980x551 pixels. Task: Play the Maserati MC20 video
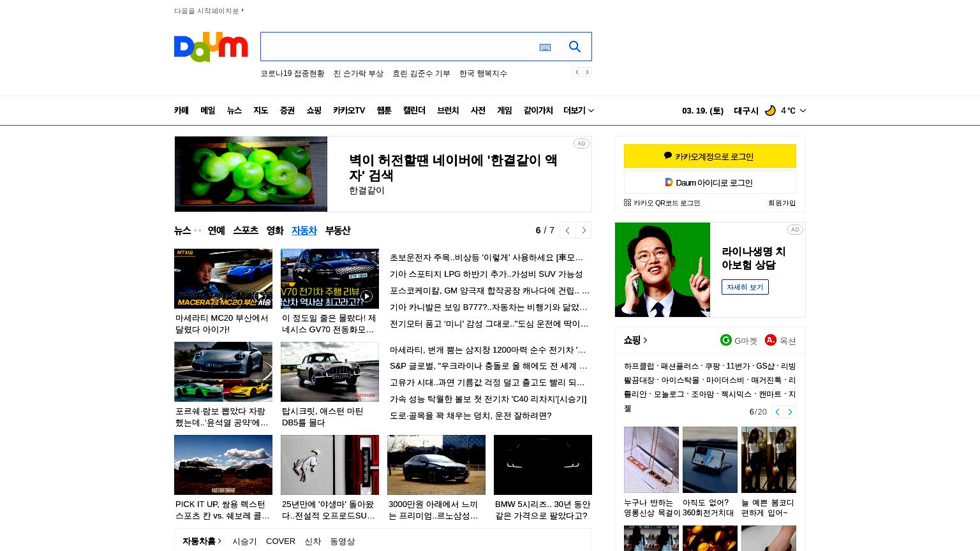(260, 296)
